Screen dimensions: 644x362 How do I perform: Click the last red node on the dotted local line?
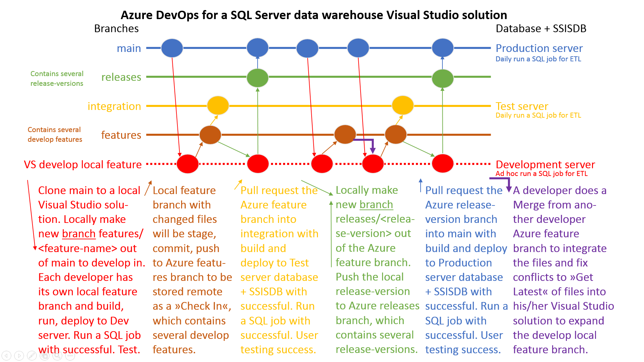point(443,164)
